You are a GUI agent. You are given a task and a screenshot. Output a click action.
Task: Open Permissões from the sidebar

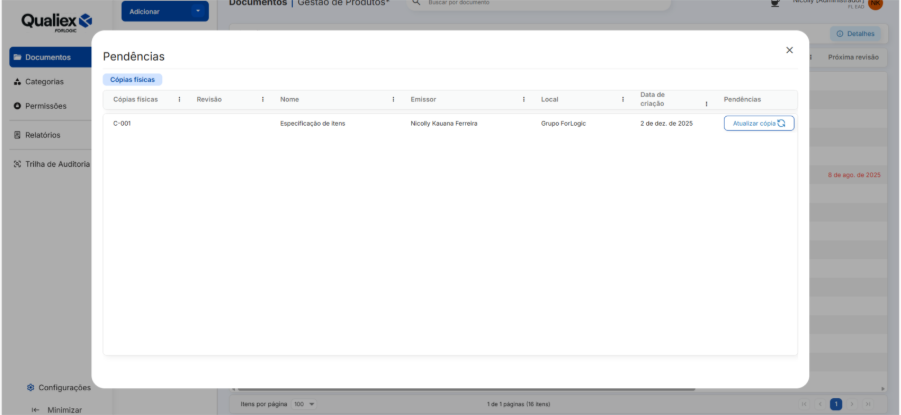(x=45, y=106)
